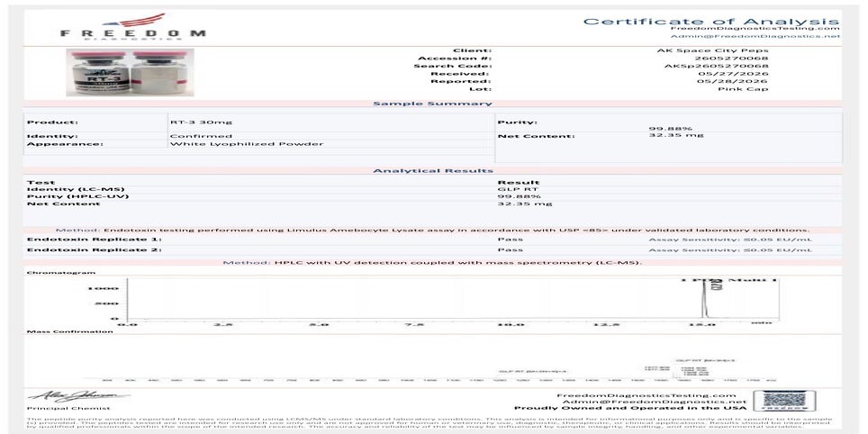
Task: Select the Accession #: label
Action: click(x=455, y=59)
